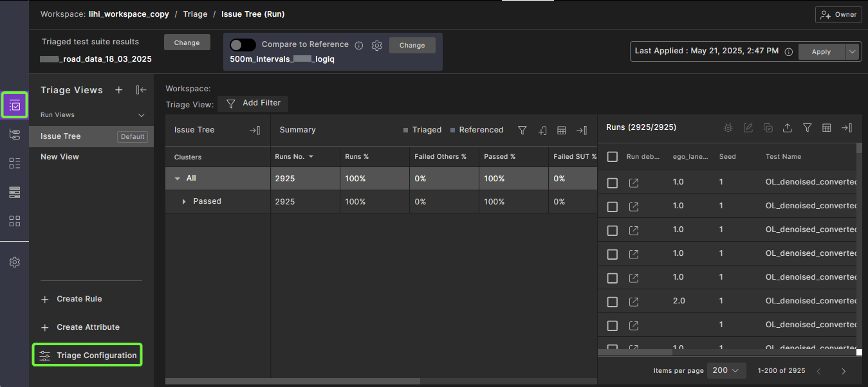Click the settings gear in left sidebar
Screen dimensions: 868x387
(15, 262)
